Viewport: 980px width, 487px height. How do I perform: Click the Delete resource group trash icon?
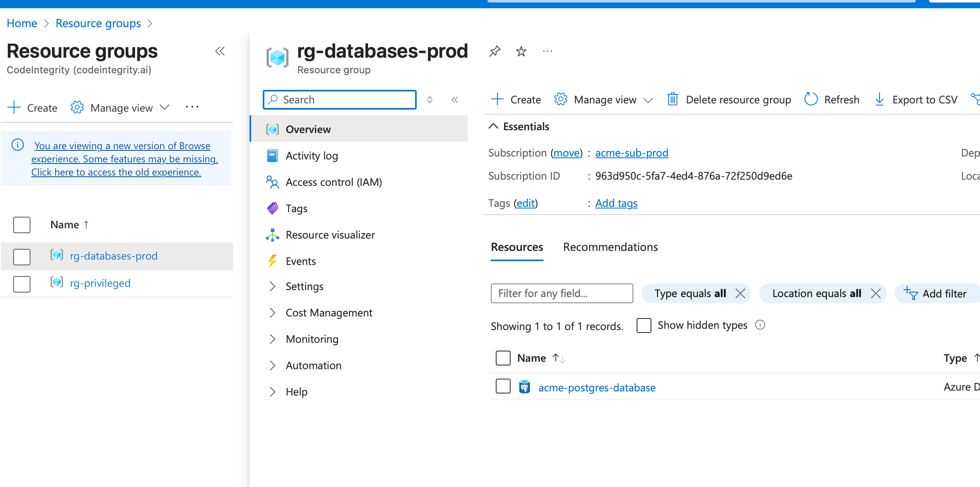click(x=672, y=99)
